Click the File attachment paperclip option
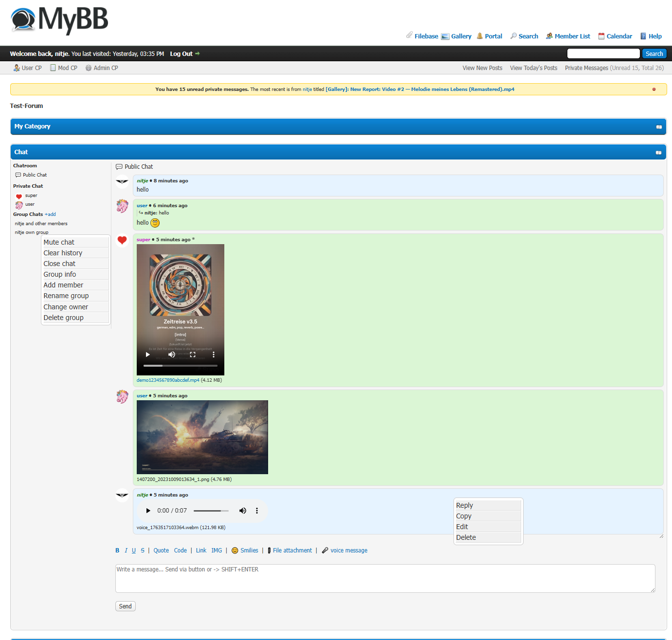The width and height of the screenshot is (672, 640). [x=290, y=551]
